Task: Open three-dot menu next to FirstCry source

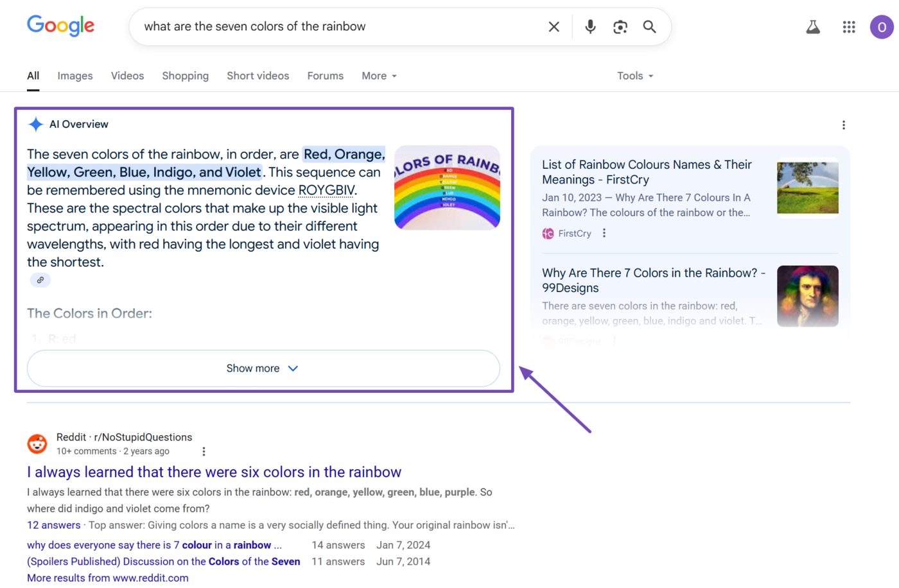Action: (604, 234)
